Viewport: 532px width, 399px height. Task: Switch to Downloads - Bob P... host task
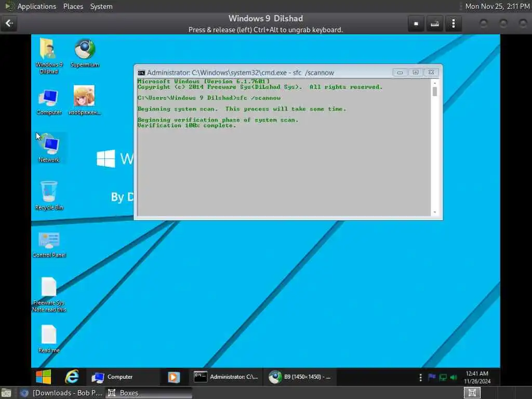(x=61, y=393)
